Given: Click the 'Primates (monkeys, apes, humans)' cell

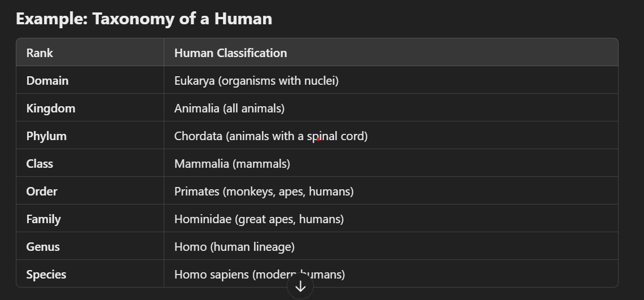Looking at the screenshot, I should tap(264, 192).
